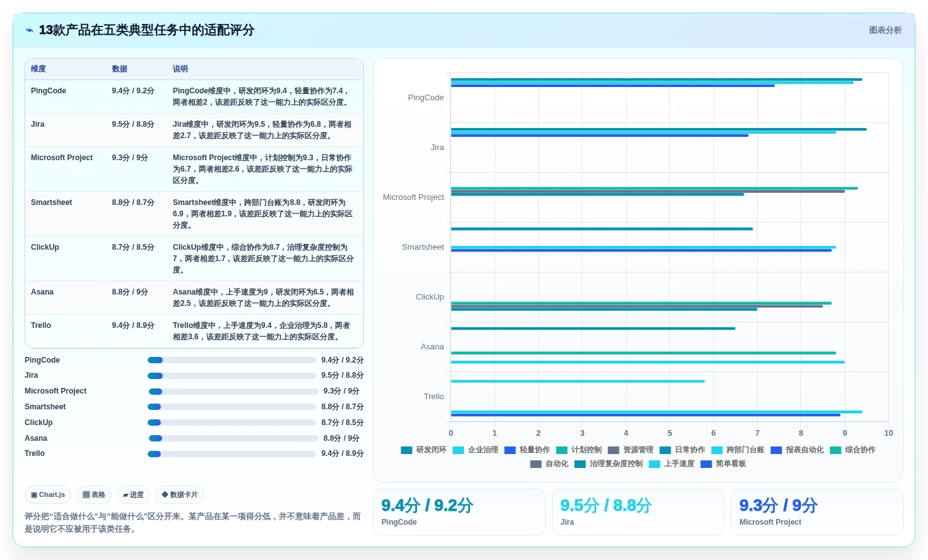Click the Asana description text in the table
The image size is (928, 560).
pos(264,298)
